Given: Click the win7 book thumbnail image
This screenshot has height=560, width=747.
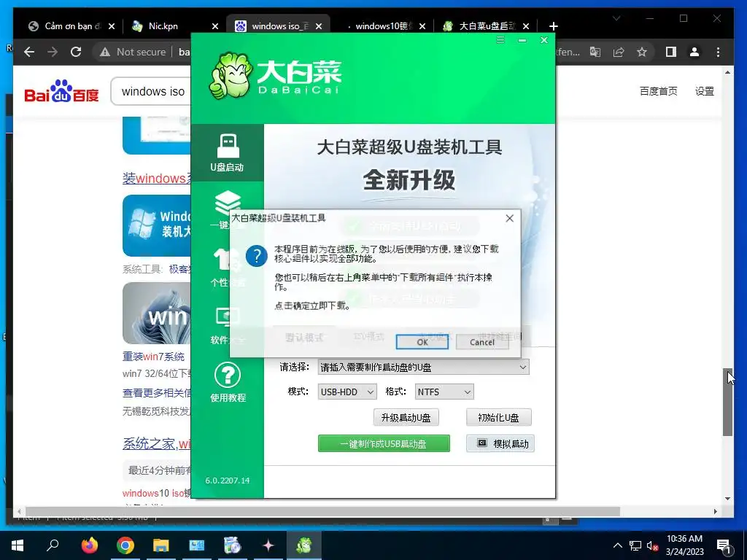Looking at the screenshot, I should pos(157,313).
